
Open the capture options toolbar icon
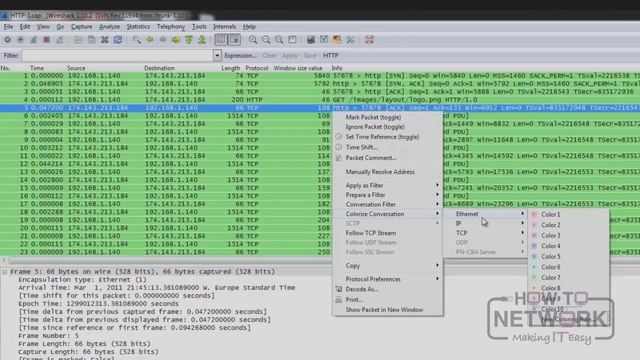[x=20, y=40]
